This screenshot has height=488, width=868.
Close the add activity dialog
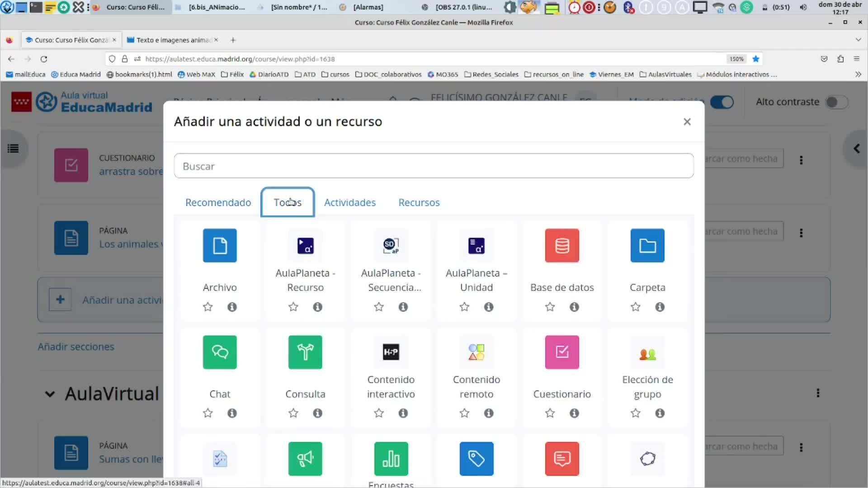687,122
